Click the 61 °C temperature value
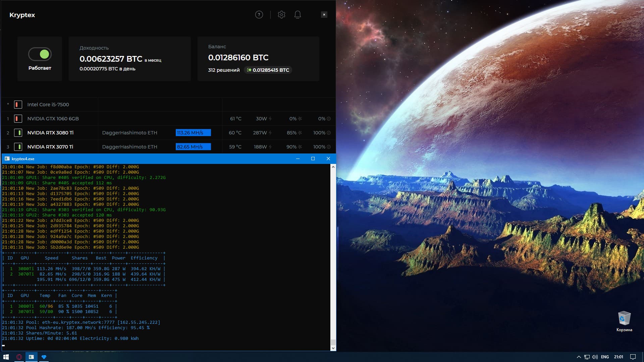The width and height of the screenshot is (644, 362). tap(235, 119)
